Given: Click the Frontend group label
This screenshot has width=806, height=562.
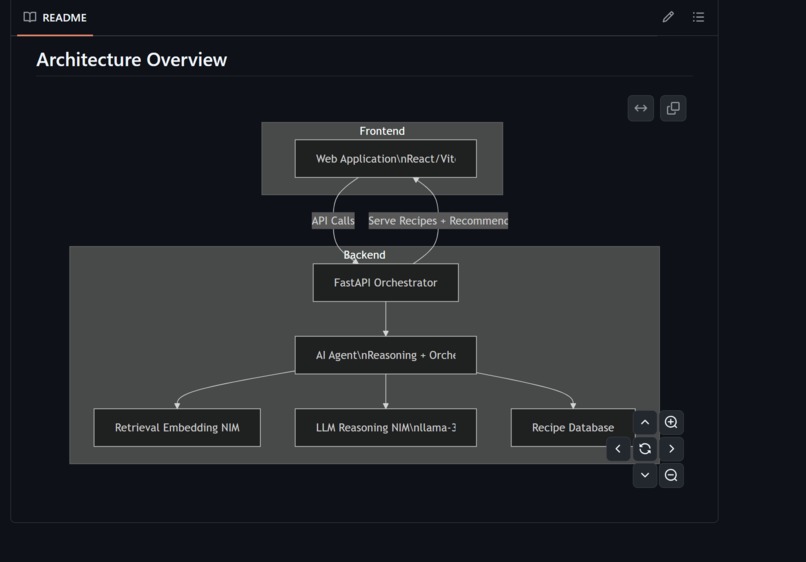Looking at the screenshot, I should tap(382, 131).
